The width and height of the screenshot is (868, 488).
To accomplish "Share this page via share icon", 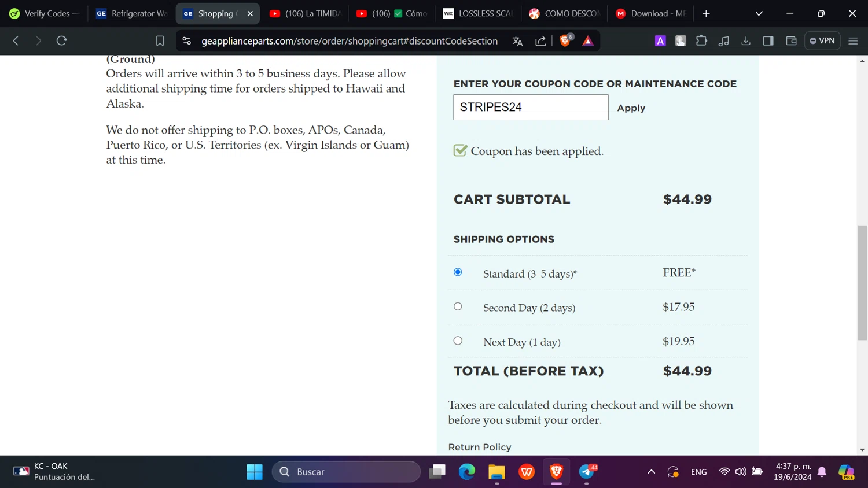I will (x=540, y=41).
